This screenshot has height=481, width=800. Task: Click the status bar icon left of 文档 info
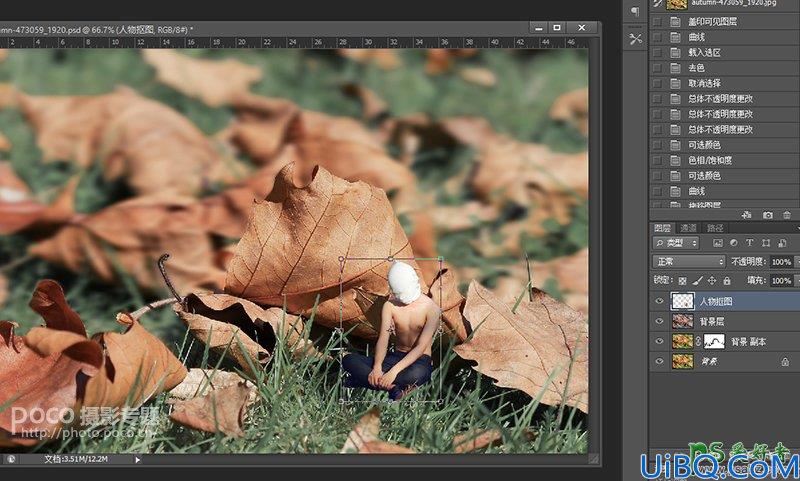(11, 459)
